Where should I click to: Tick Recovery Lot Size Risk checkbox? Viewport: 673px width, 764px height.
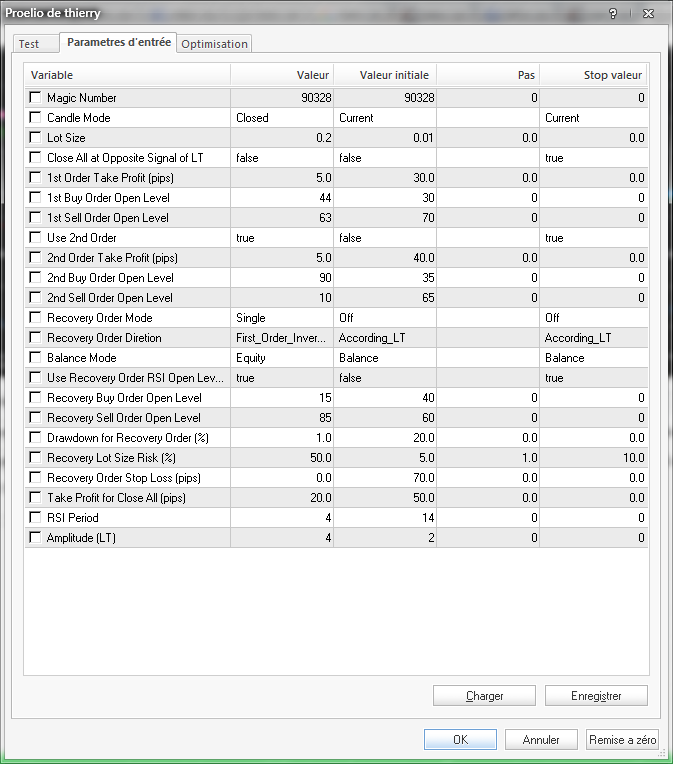(35, 457)
